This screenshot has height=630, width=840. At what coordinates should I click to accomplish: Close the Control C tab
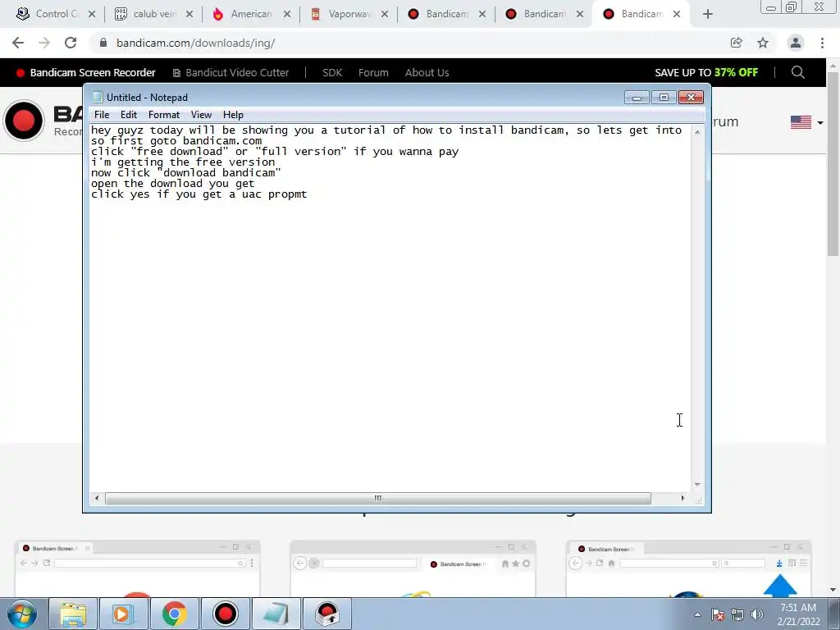tap(92, 14)
